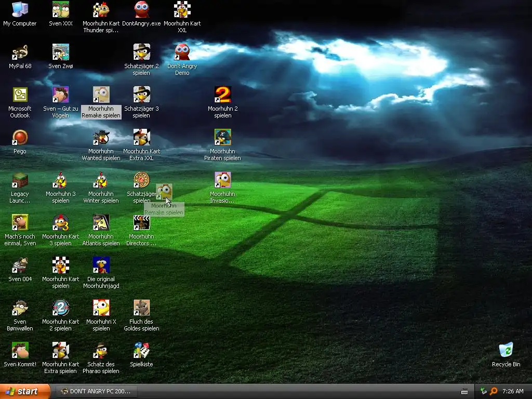Select Die original Moorhuhnjagd icon
This screenshot has width=532, height=399.
coord(101,265)
